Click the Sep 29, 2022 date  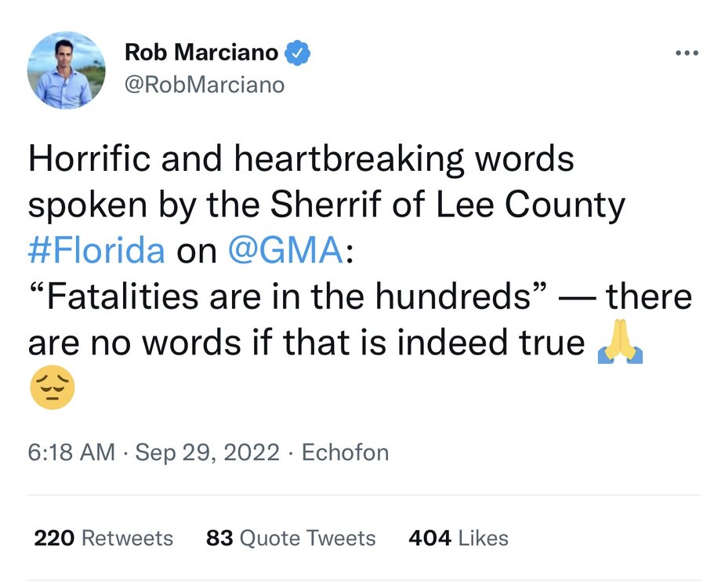click(208, 452)
